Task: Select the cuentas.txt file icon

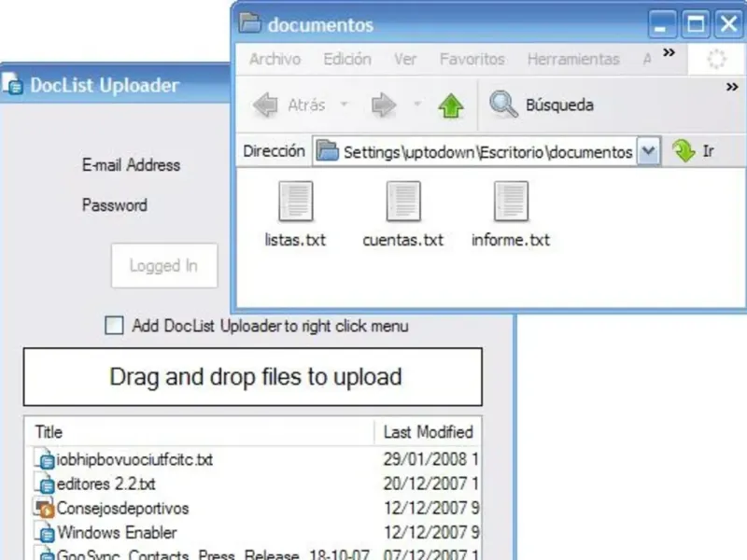Action: tap(403, 201)
